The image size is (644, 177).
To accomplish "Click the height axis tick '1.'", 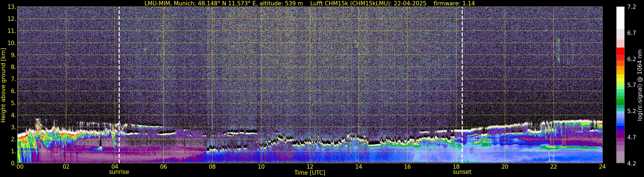I will 13,151.
